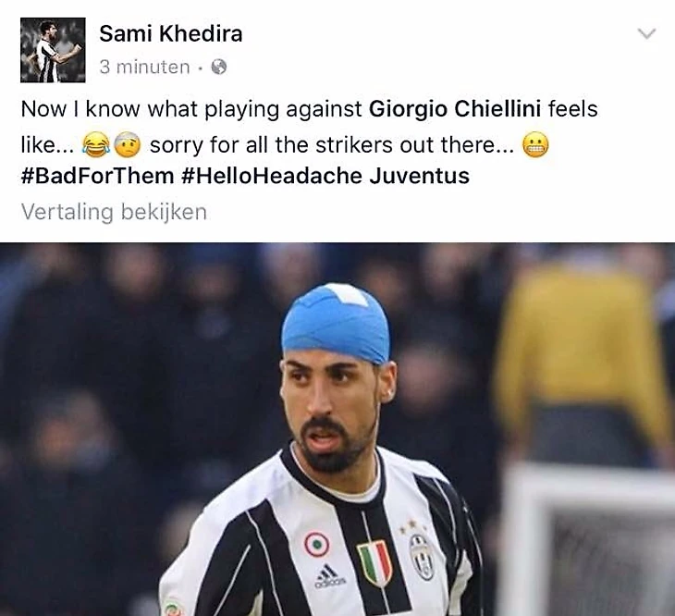The image size is (675, 616).
Task: Click the Italian tricolor Scudetto shield
Action: (375, 562)
